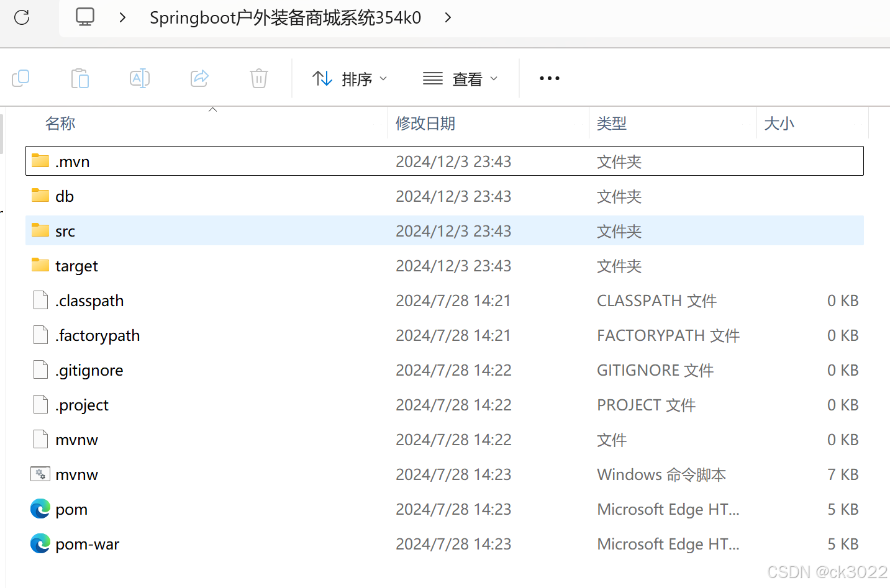The width and height of the screenshot is (890, 588).
Task: Open the src folder
Action: (65, 230)
